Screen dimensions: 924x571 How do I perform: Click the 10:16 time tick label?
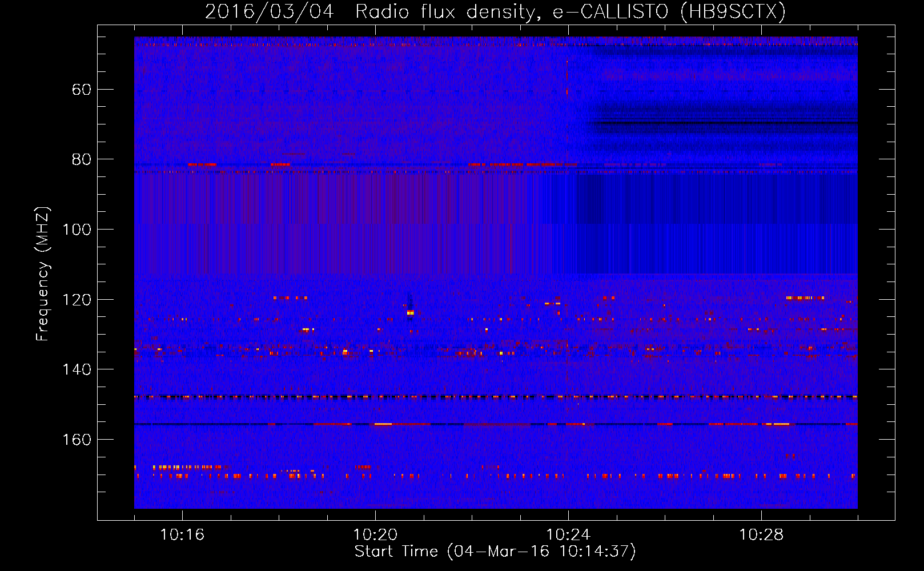pyautogui.click(x=182, y=535)
